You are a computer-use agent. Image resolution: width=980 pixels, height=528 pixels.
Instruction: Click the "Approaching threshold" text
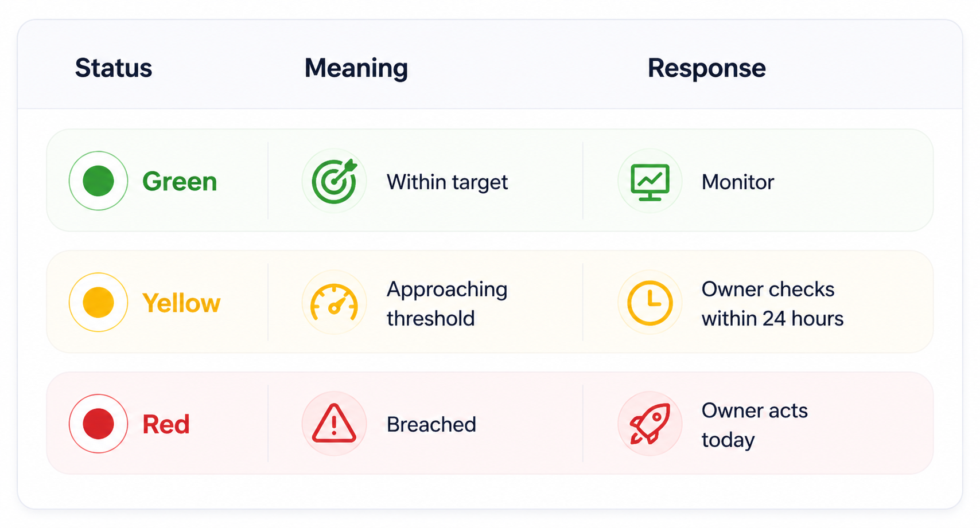coord(447,304)
